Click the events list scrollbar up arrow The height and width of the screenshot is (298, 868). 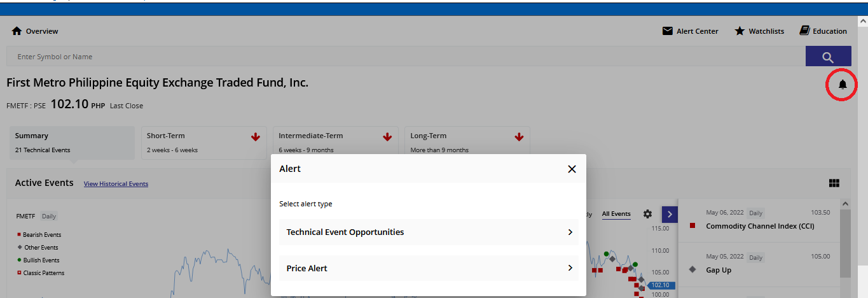coord(845,204)
